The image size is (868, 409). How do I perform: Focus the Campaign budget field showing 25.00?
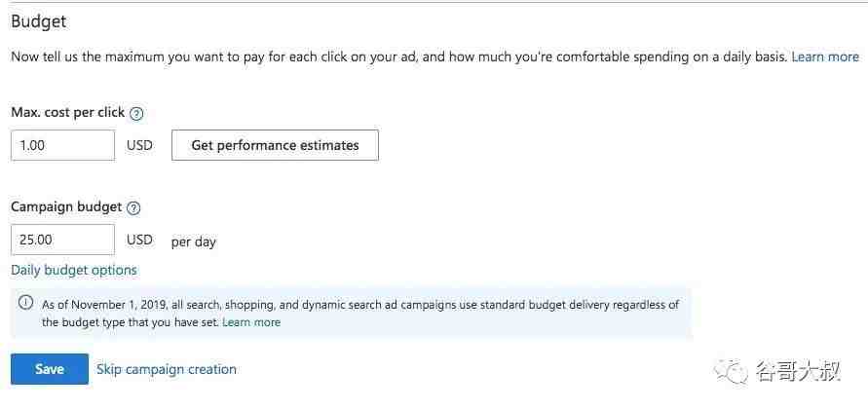click(63, 240)
